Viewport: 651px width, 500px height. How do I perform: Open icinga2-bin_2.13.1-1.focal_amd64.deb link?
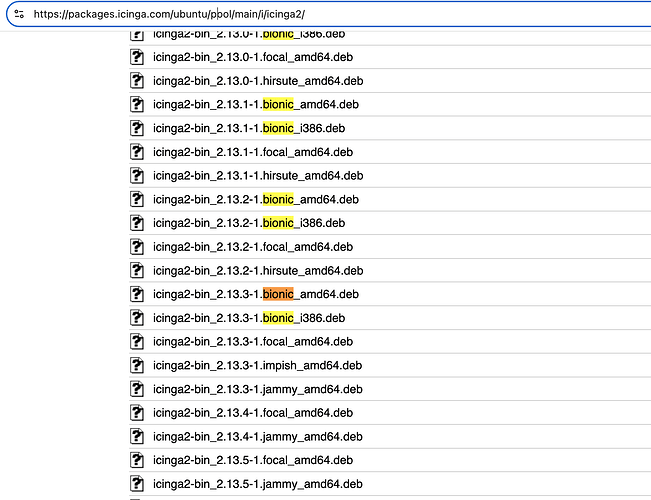[x=252, y=152]
